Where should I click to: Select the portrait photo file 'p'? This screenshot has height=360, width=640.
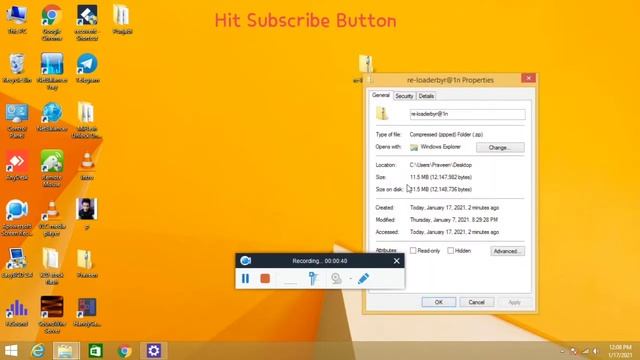[87, 213]
